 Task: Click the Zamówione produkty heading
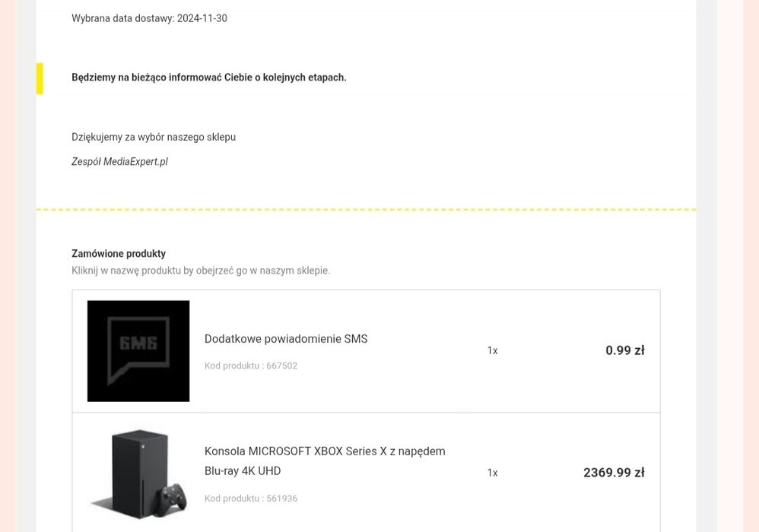(119, 254)
